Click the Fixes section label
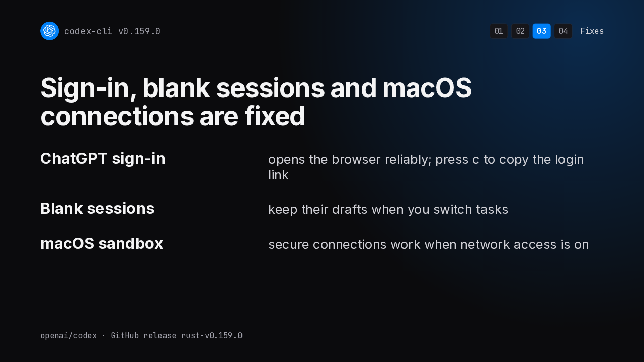The height and width of the screenshot is (362, 644). point(592,31)
